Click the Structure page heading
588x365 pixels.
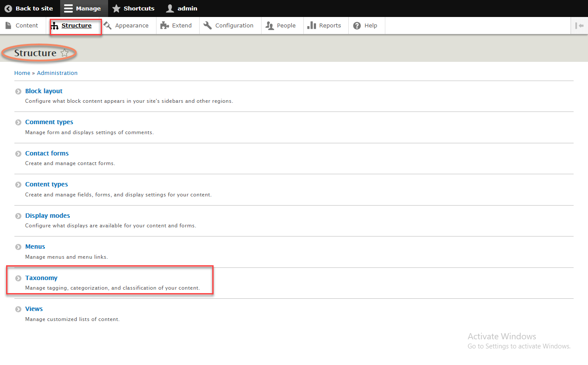point(35,53)
